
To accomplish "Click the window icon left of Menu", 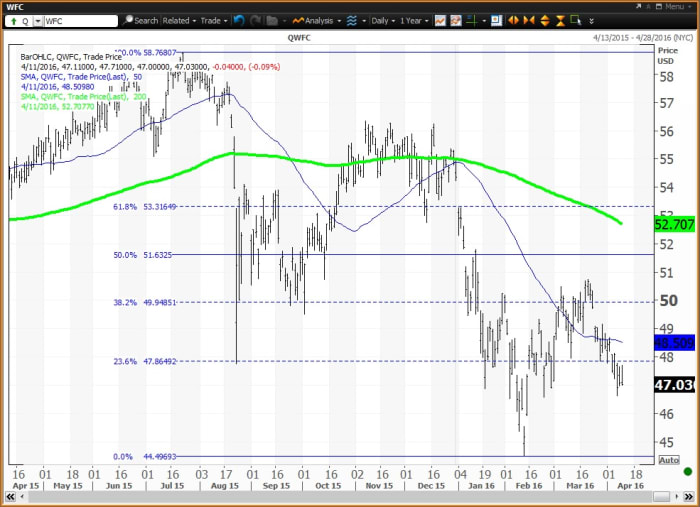I will 659,7.
